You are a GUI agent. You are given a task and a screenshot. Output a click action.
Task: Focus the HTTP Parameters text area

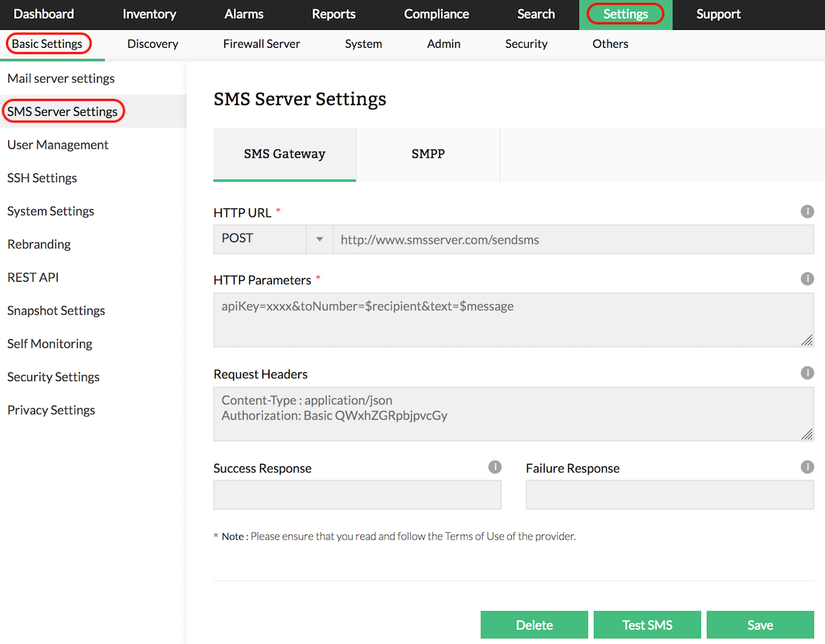[x=513, y=320]
